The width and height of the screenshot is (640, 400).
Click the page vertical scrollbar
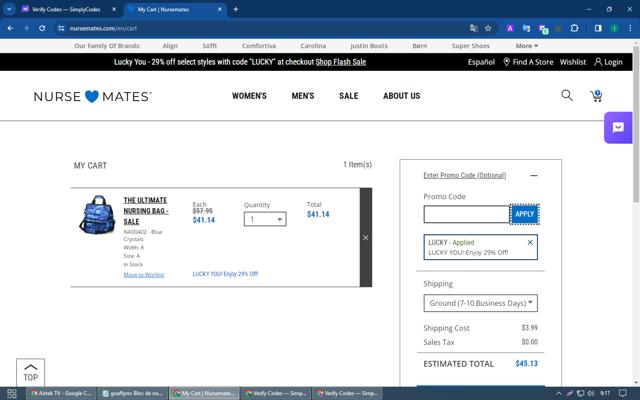click(636, 122)
